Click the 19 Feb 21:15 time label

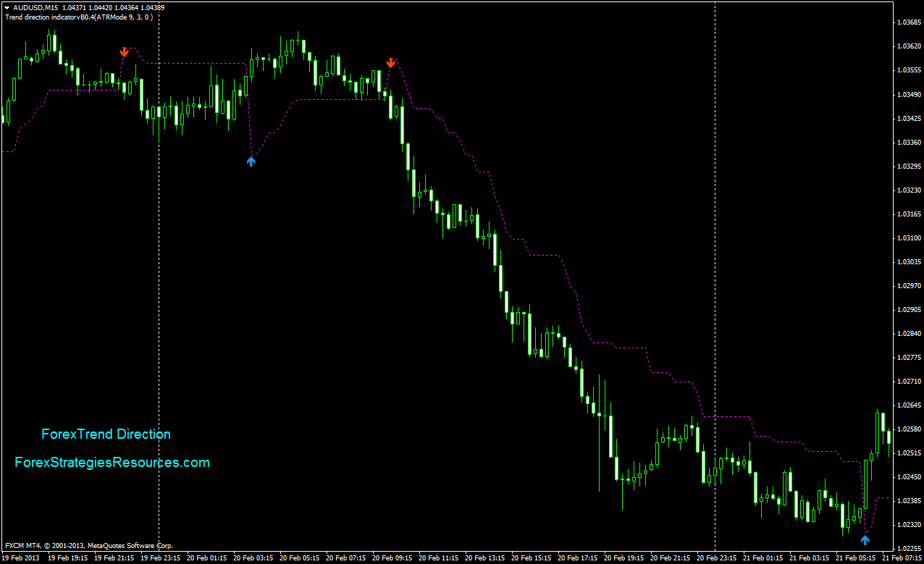(114, 558)
